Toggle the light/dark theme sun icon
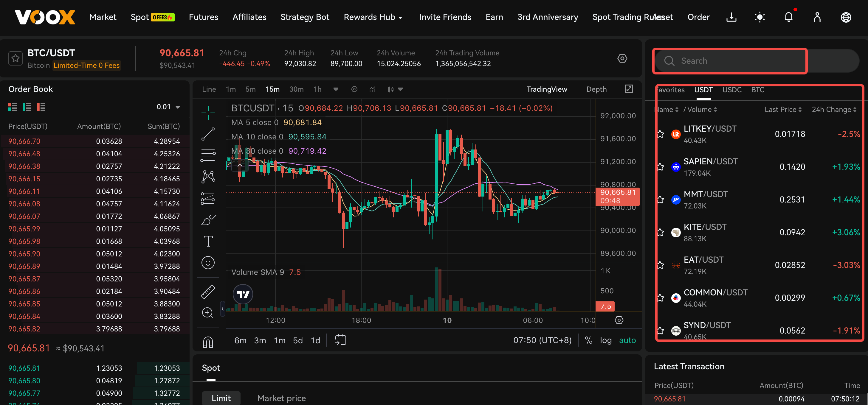This screenshot has width=868, height=405. pos(760,17)
